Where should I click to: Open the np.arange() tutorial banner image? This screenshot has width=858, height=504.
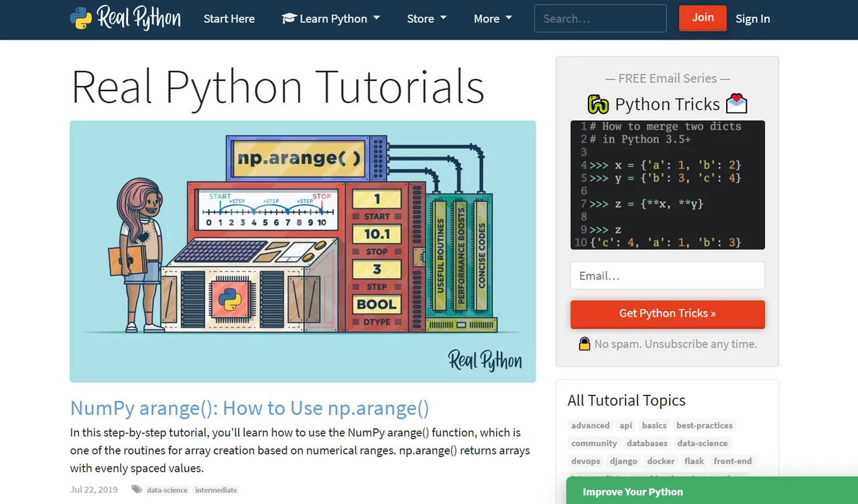(x=303, y=251)
